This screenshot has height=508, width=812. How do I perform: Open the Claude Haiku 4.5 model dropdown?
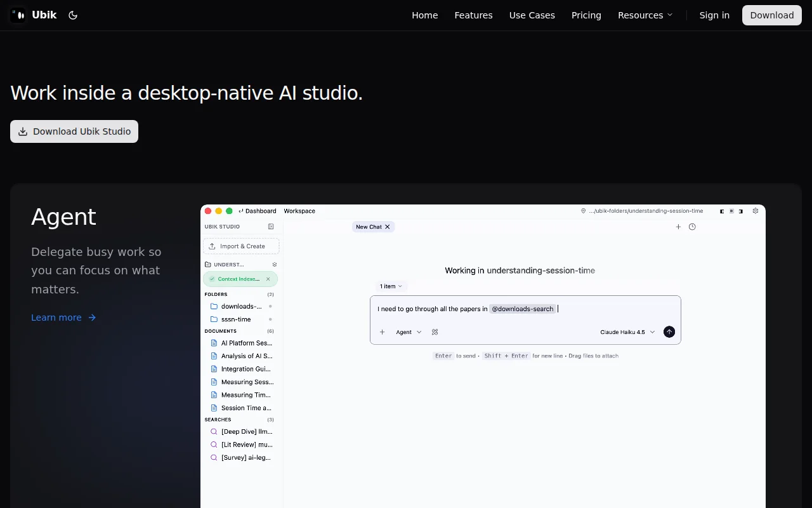pyautogui.click(x=627, y=332)
